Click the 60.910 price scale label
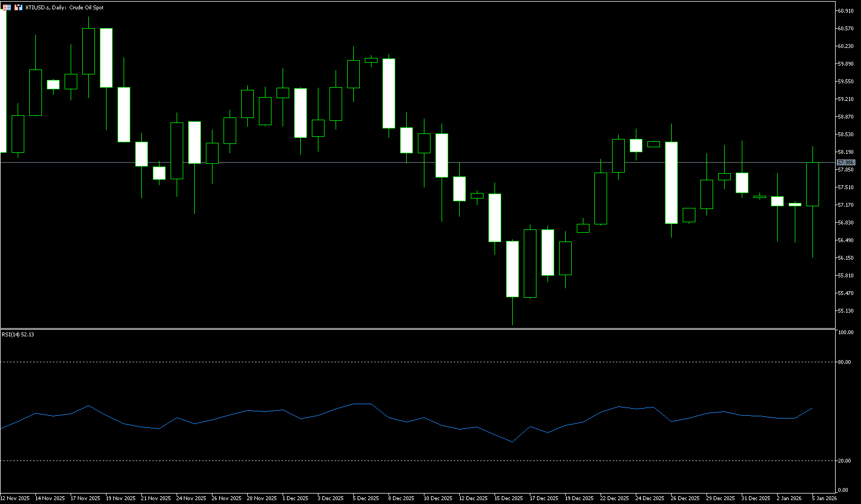 click(x=846, y=11)
